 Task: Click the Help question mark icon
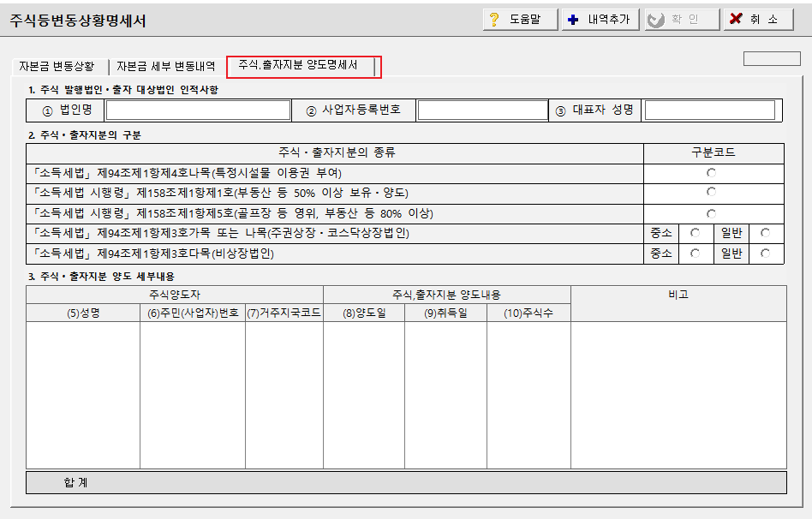point(495,18)
